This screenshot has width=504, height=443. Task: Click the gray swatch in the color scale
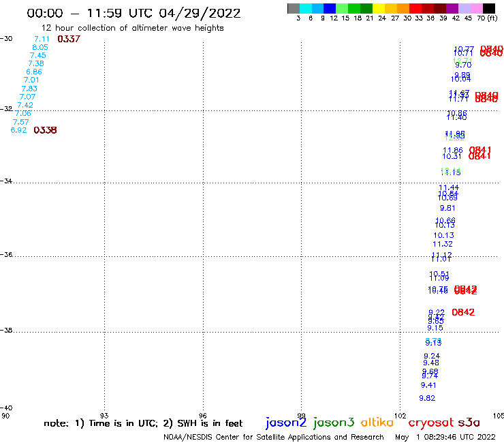coord(294,8)
